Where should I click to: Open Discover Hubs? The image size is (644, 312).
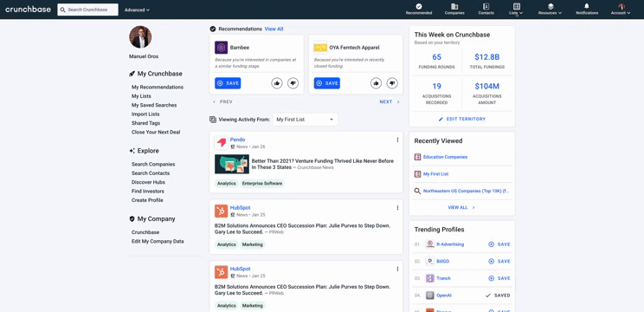click(148, 182)
